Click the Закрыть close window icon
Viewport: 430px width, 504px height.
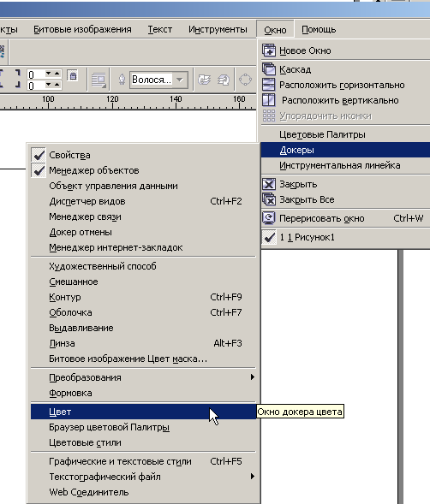point(269,184)
